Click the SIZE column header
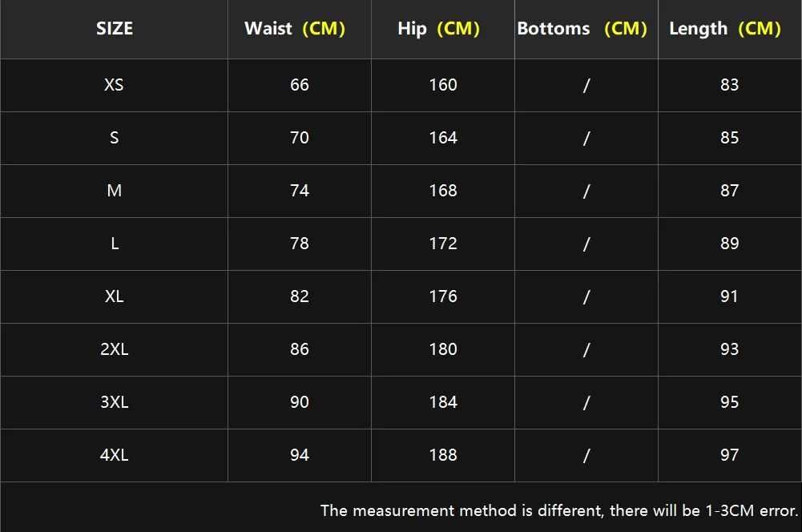802x532 pixels. (x=115, y=29)
